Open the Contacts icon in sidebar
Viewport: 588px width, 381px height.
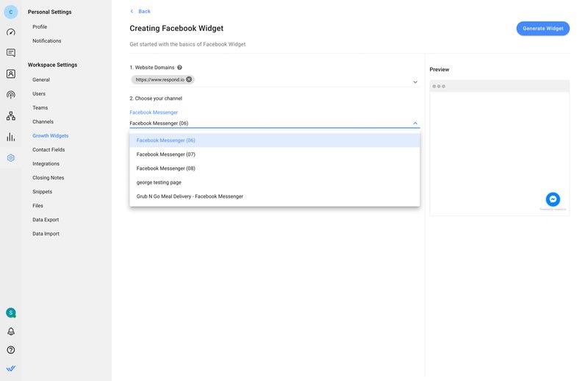pyautogui.click(x=11, y=74)
